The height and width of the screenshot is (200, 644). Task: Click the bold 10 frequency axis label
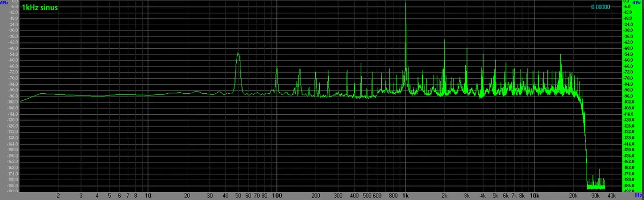point(148,196)
